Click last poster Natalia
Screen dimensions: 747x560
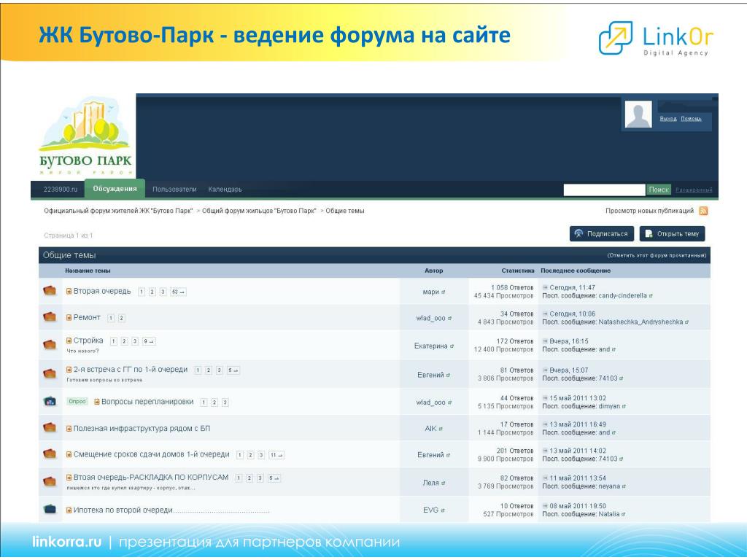pos(609,514)
